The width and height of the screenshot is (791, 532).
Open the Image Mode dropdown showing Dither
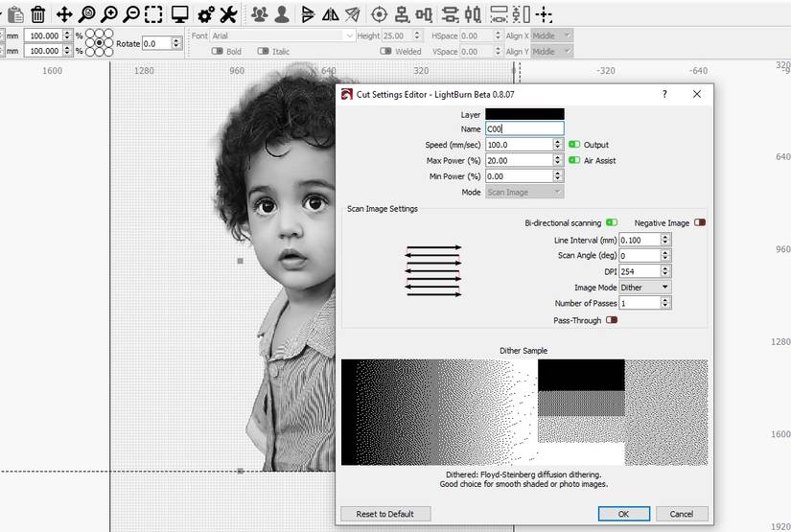(x=644, y=287)
